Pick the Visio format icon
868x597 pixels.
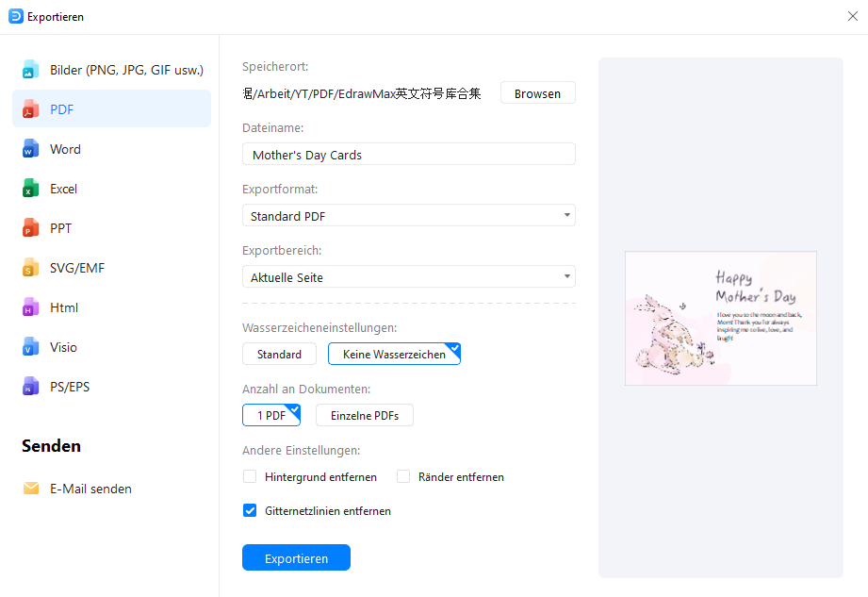(31, 347)
